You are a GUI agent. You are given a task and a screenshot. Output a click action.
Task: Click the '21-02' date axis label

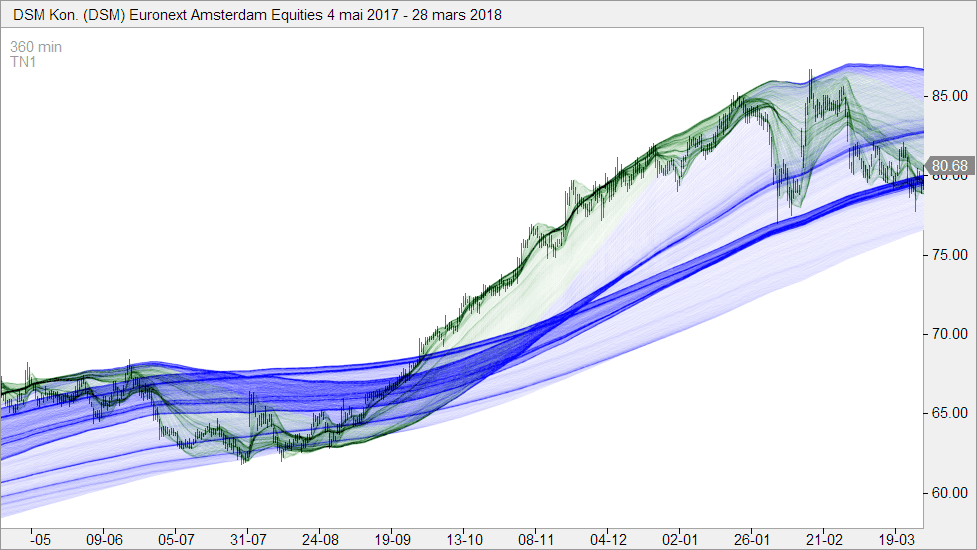pos(824,539)
